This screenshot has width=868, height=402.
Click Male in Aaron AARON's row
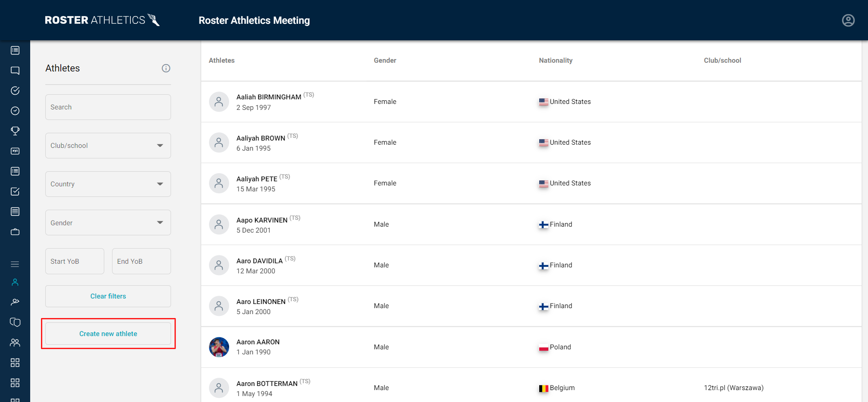click(x=381, y=347)
